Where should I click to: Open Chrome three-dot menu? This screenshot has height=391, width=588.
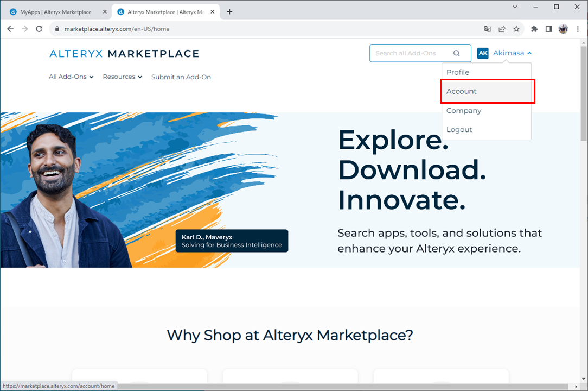click(578, 29)
